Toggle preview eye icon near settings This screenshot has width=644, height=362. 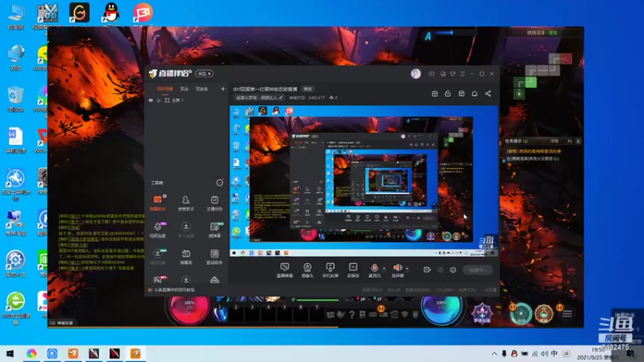click(x=440, y=270)
